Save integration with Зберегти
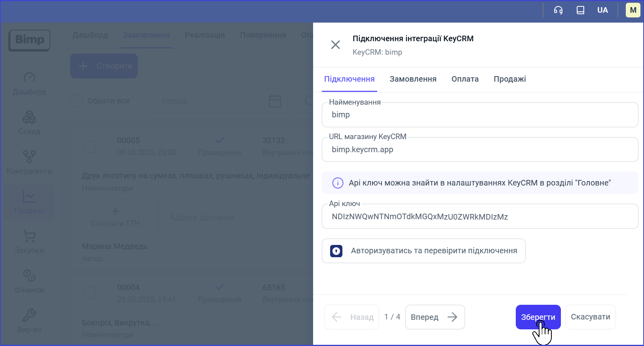Viewport: 644px width, 346px height. 538,317
